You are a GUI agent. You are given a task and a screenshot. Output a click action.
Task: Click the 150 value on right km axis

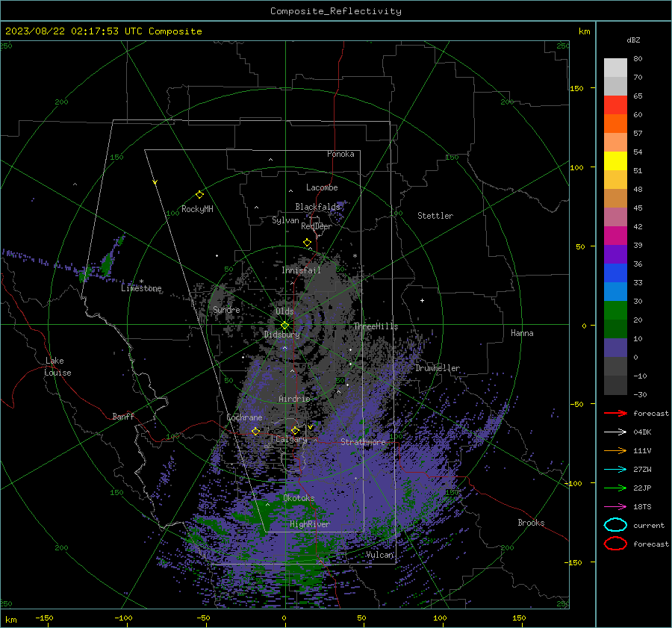(577, 88)
